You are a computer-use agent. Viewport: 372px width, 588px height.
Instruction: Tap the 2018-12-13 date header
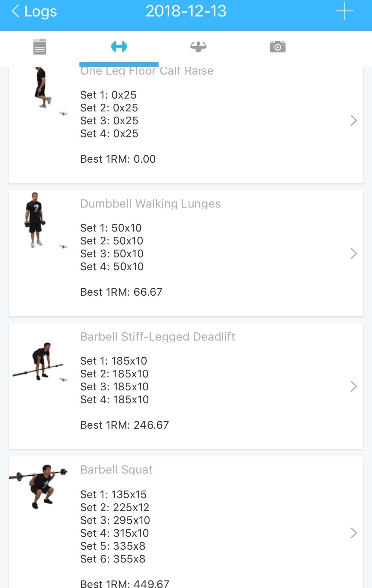coord(186,11)
